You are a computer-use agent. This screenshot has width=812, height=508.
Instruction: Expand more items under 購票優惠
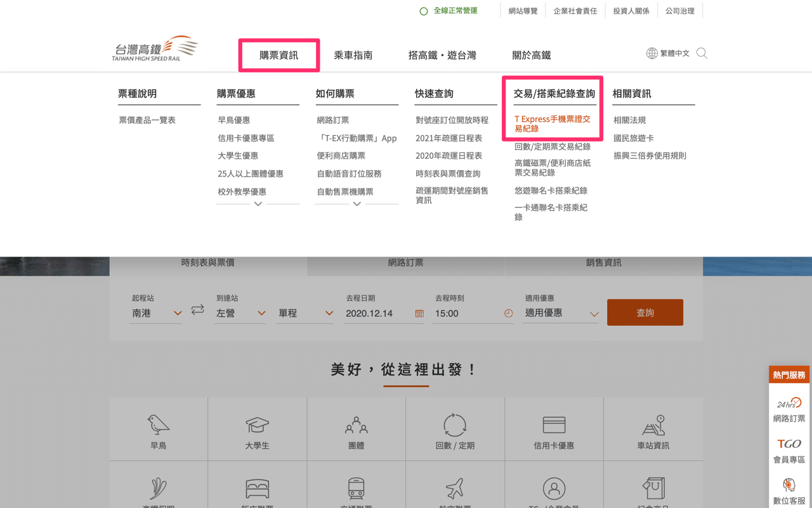click(258, 204)
